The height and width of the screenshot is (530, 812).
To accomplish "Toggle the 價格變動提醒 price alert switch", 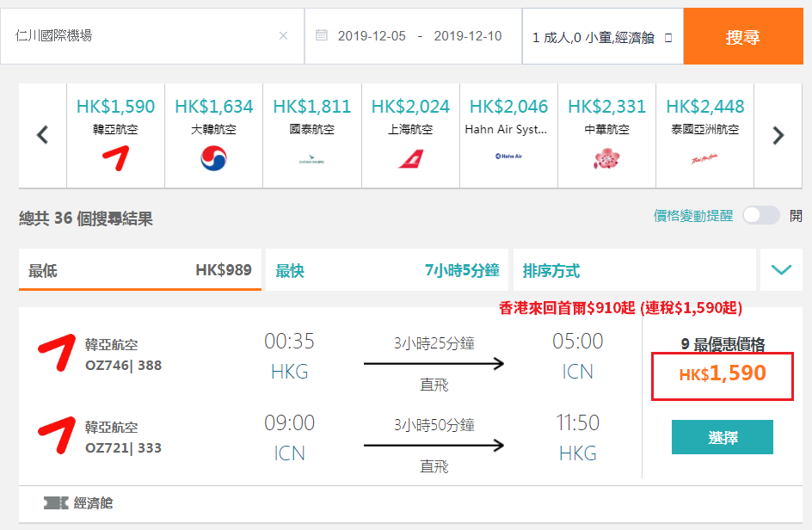I will click(760, 215).
